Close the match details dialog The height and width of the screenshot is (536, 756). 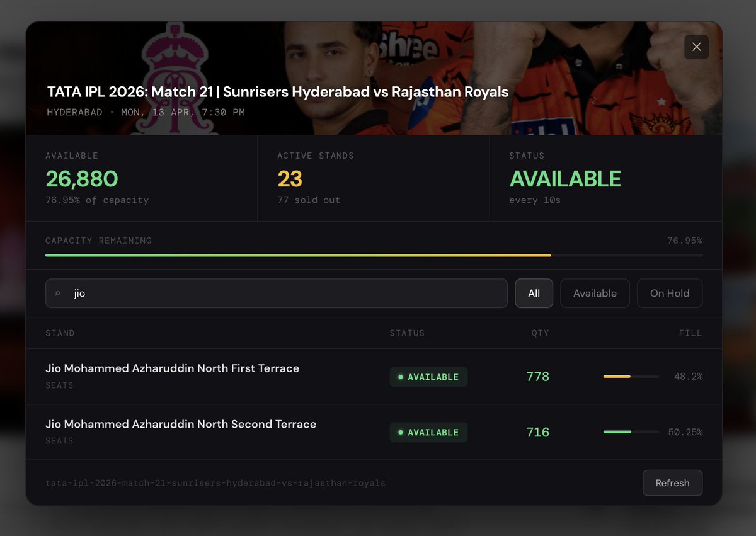coord(696,47)
